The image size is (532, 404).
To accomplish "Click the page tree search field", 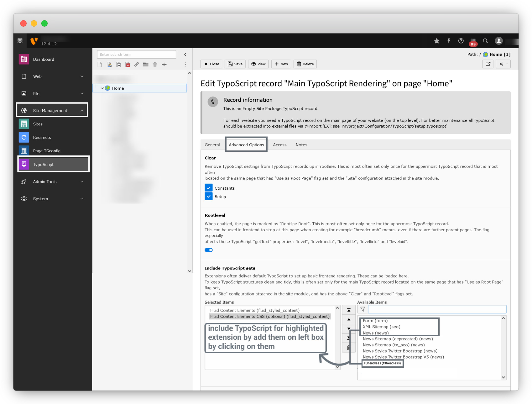I will point(136,55).
